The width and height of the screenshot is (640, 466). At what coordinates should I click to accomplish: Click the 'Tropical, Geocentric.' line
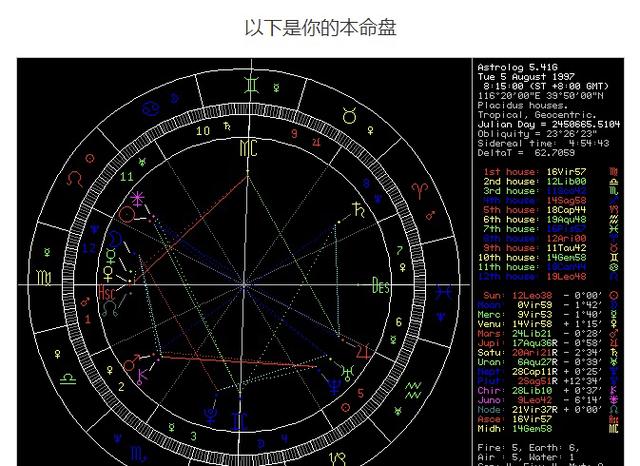point(537,115)
